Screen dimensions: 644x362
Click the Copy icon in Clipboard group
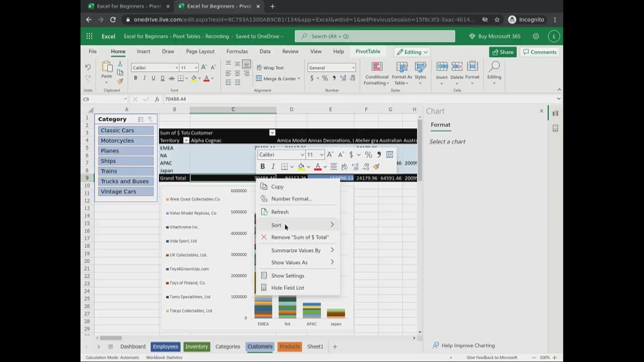click(120, 72)
